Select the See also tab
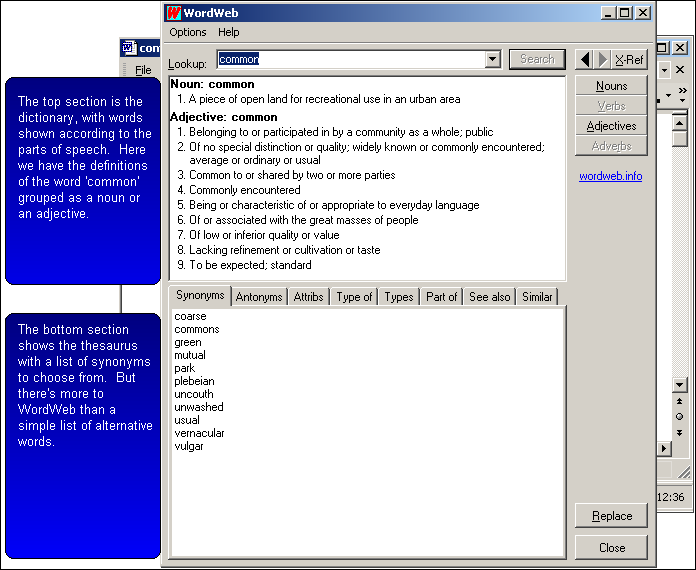 [489, 297]
